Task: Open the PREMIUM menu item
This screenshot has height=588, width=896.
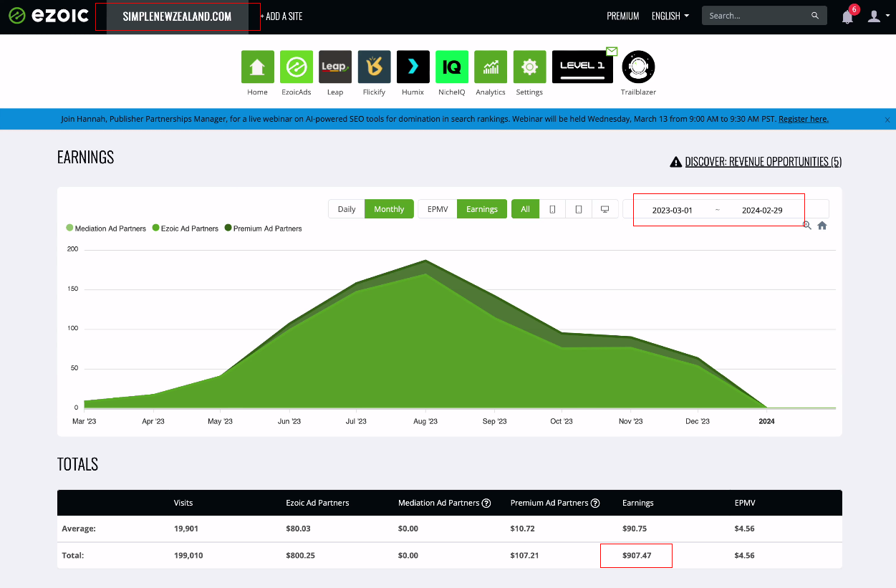Action: click(623, 16)
